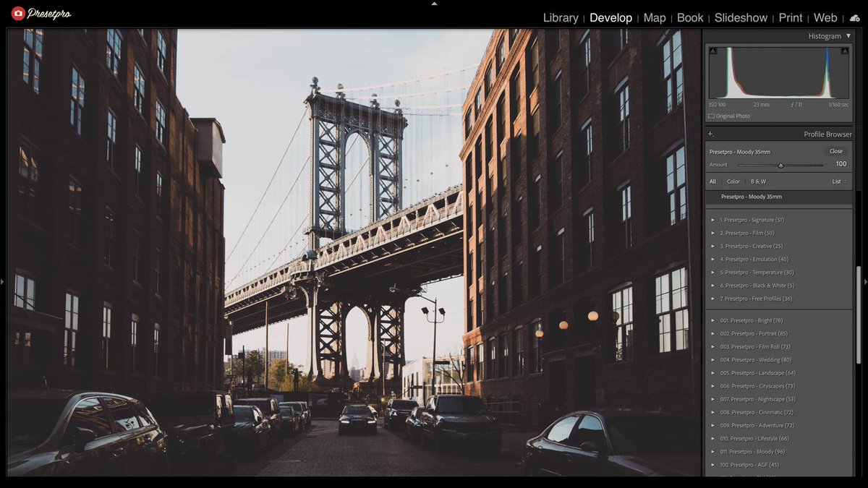This screenshot has width=868, height=488.
Task: Go to the Slideshow module
Action: 741,18
